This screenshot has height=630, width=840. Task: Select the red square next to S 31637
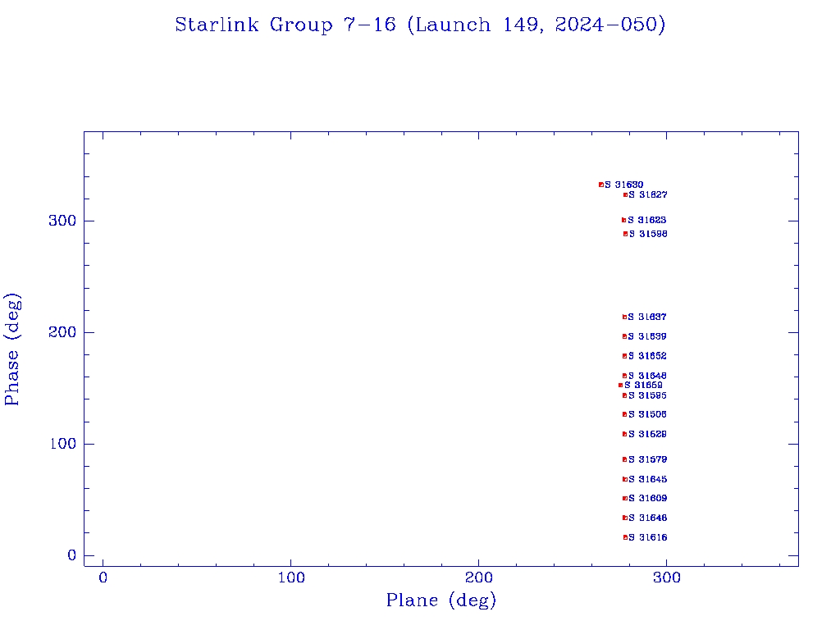(625, 317)
